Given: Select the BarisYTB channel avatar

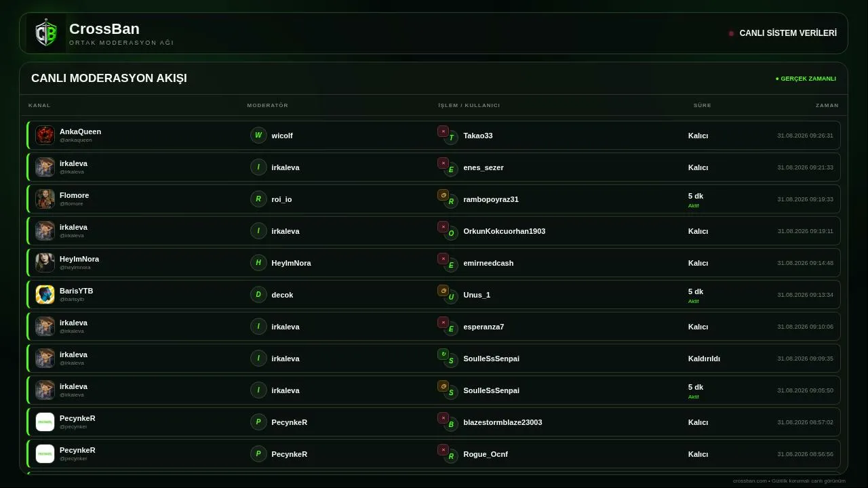Looking at the screenshot, I should point(45,294).
